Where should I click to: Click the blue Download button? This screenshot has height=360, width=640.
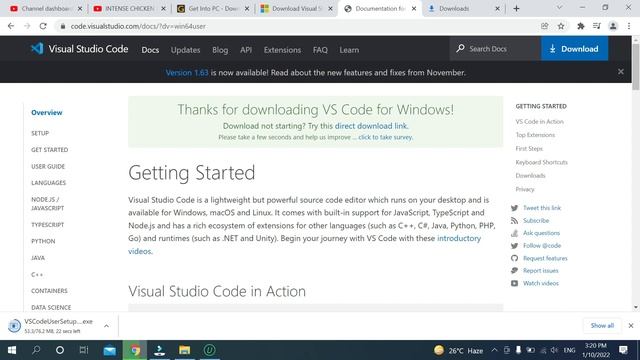point(574,49)
